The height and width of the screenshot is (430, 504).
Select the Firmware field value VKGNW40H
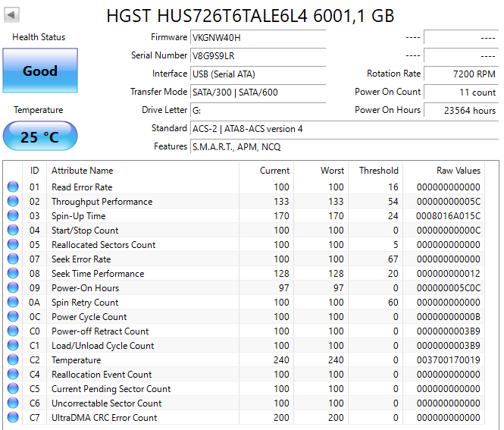tap(258, 38)
